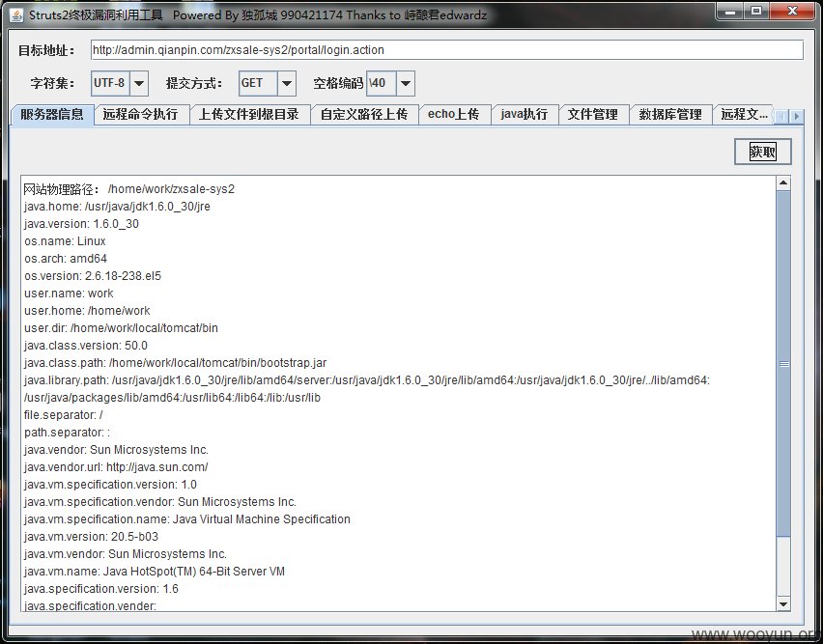Open the truncated 远程文... tab

(x=744, y=114)
